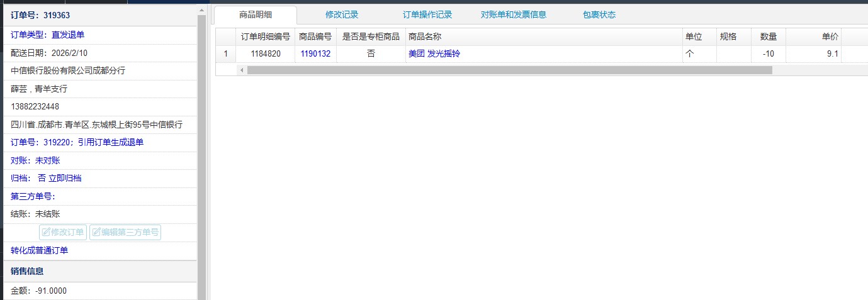This screenshot has width=868, height=300.
Task: Go to the 包裹状态 tab
Action: click(x=599, y=15)
